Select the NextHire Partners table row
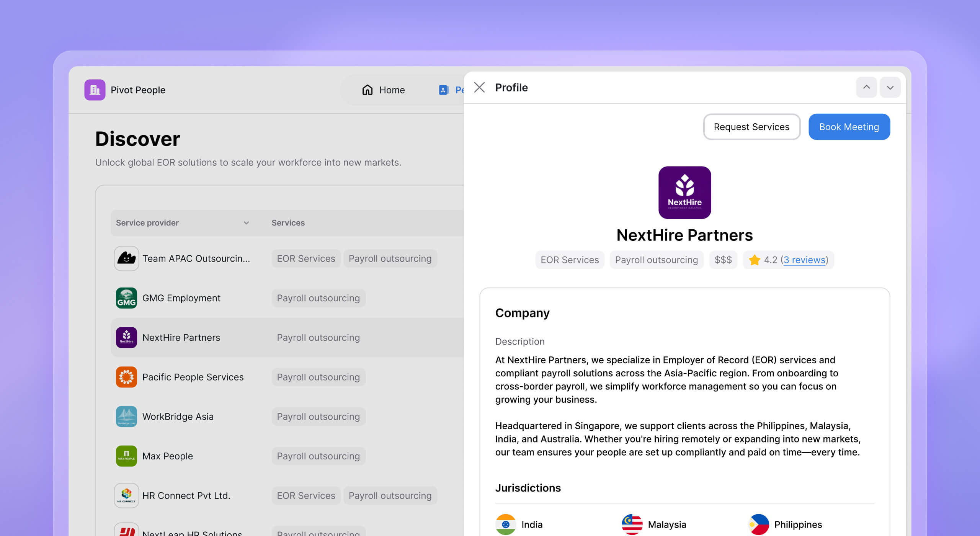Image resolution: width=980 pixels, height=536 pixels. click(x=181, y=338)
